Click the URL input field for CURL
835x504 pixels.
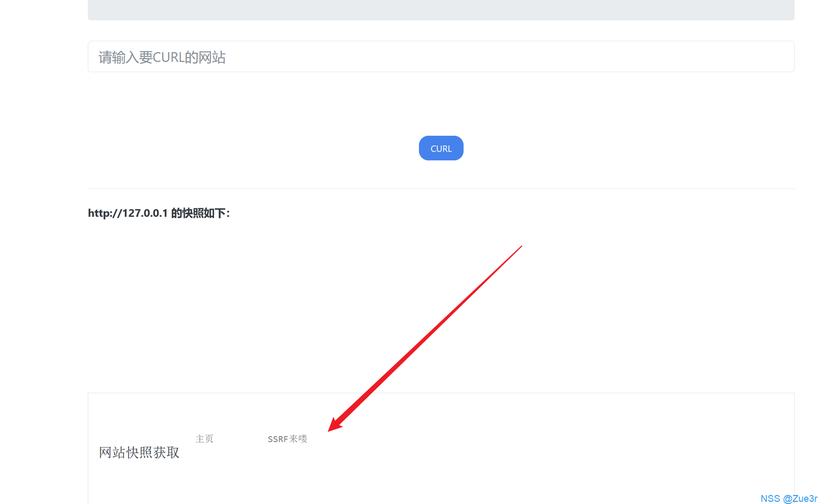pyautogui.click(x=441, y=57)
